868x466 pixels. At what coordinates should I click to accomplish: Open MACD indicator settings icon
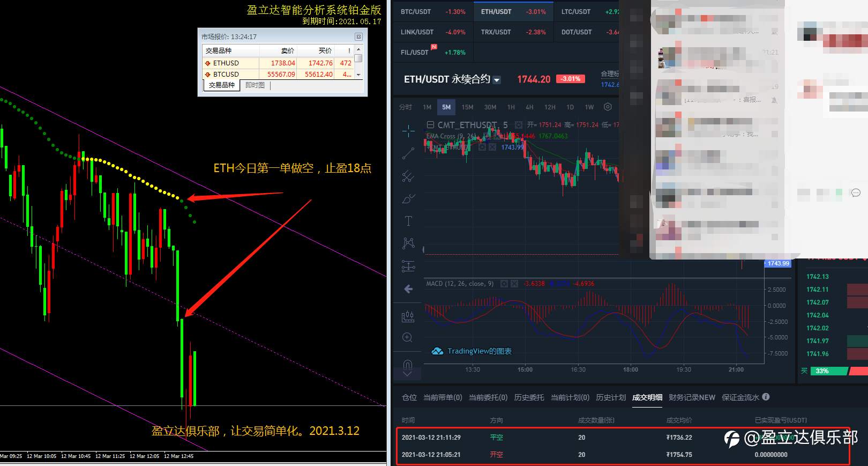tap(504, 284)
